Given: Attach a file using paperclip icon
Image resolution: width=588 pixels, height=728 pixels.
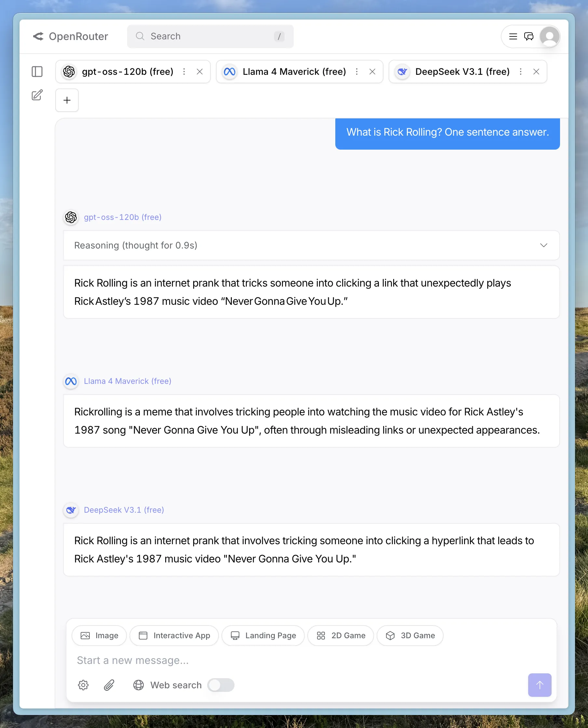Looking at the screenshot, I should pyautogui.click(x=109, y=685).
